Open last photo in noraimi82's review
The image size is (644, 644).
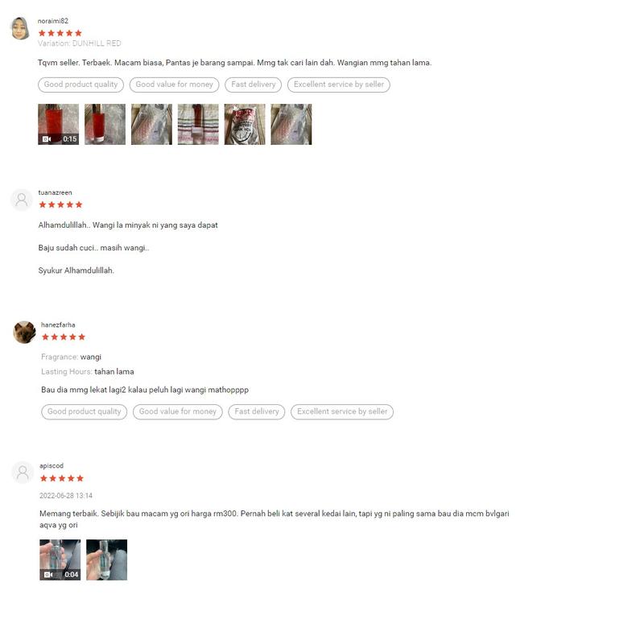click(x=291, y=125)
